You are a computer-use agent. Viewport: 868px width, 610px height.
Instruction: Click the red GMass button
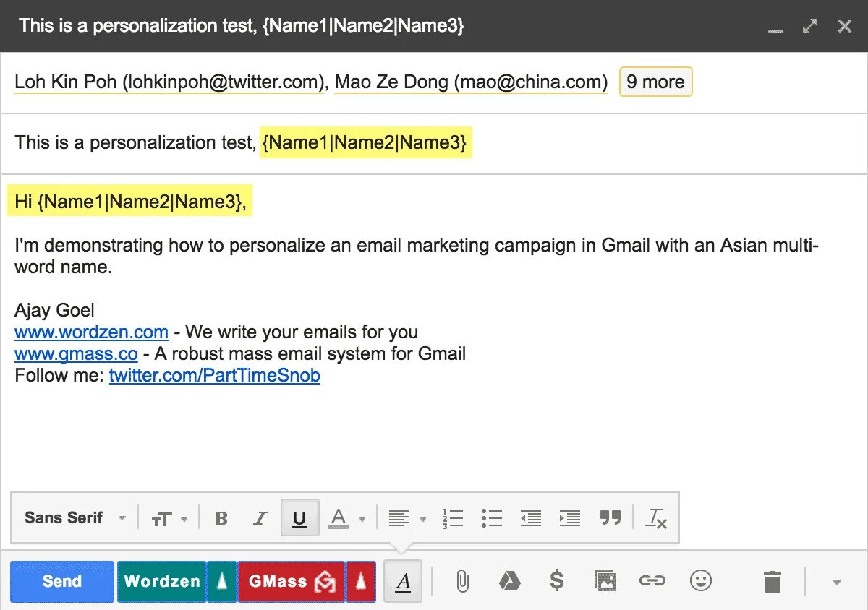pyautogui.click(x=292, y=581)
